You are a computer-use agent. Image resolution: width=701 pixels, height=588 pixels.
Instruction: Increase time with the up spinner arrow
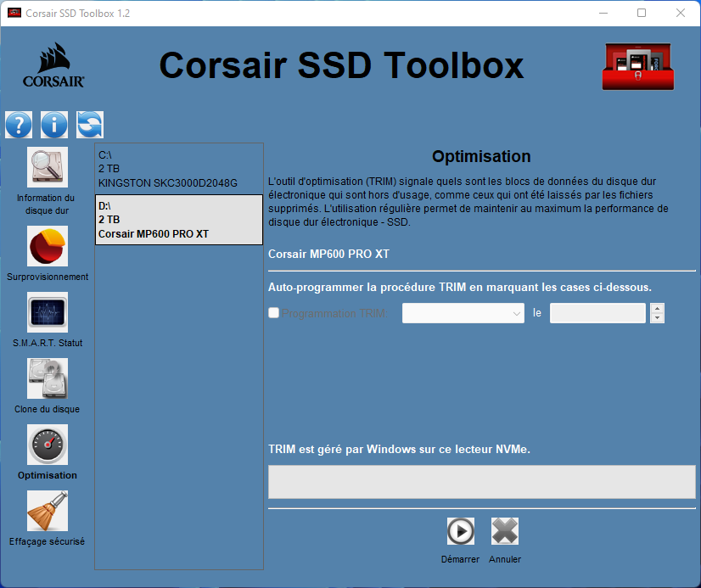click(657, 308)
